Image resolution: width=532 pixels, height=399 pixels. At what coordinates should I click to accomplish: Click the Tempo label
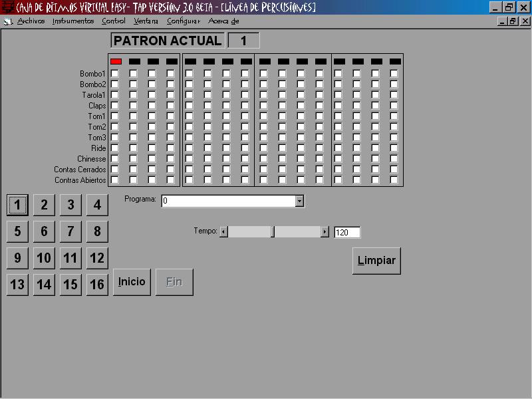click(205, 231)
